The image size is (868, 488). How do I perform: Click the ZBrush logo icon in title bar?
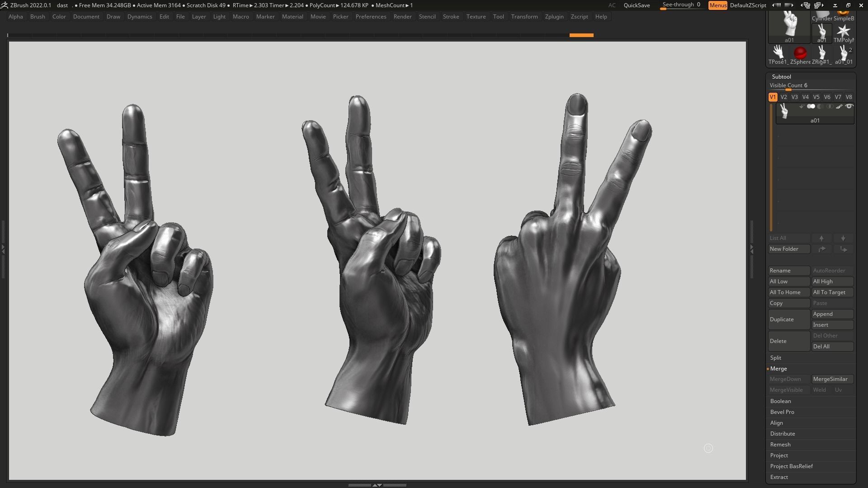tap(4, 5)
